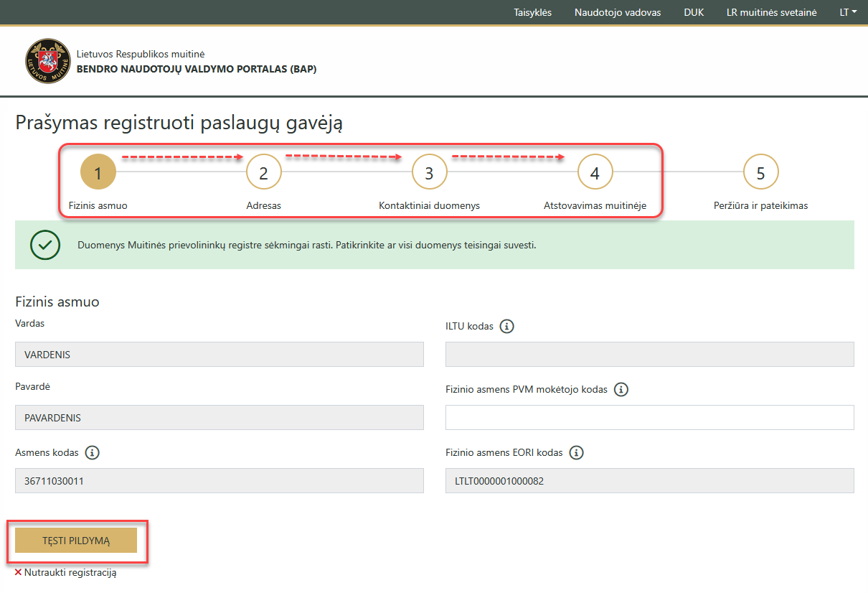Open the Naudotojo vadovas
Image resolution: width=868 pixels, height=593 pixels.
tap(617, 12)
